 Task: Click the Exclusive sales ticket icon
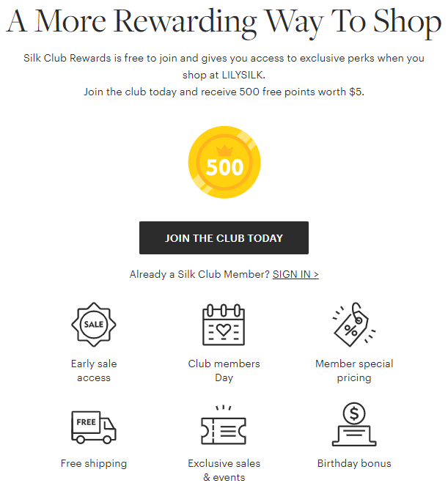(224, 427)
